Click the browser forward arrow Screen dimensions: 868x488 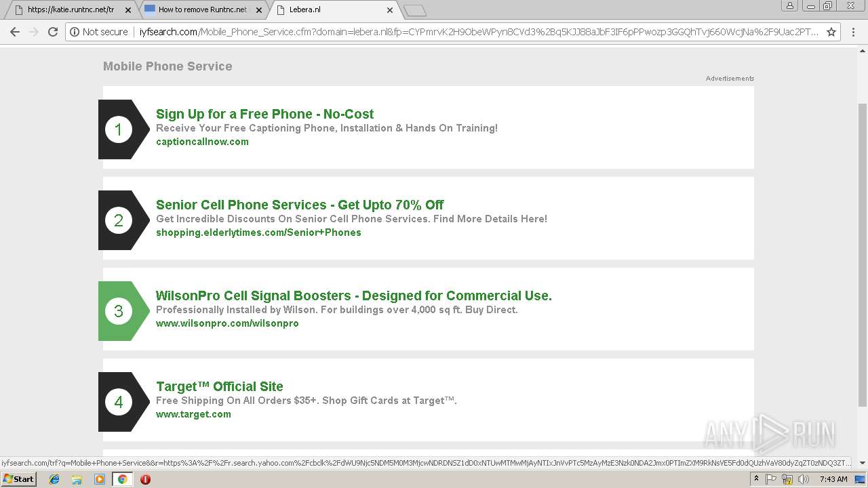point(34,32)
